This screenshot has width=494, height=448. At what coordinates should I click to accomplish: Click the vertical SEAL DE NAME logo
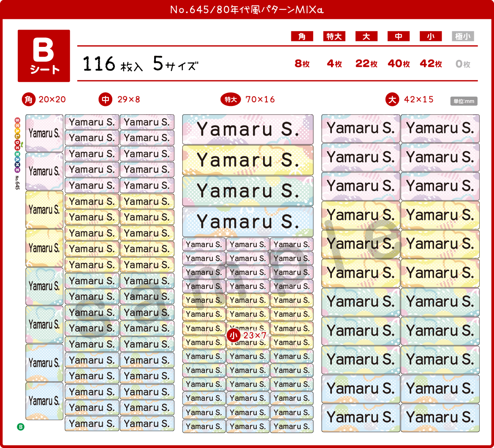point(17,145)
